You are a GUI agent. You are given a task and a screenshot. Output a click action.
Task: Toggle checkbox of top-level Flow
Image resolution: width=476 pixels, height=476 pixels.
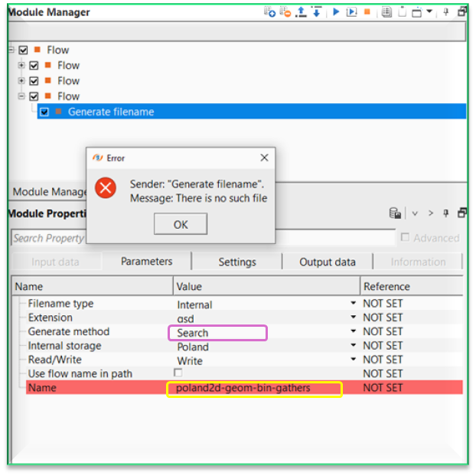coord(24,50)
